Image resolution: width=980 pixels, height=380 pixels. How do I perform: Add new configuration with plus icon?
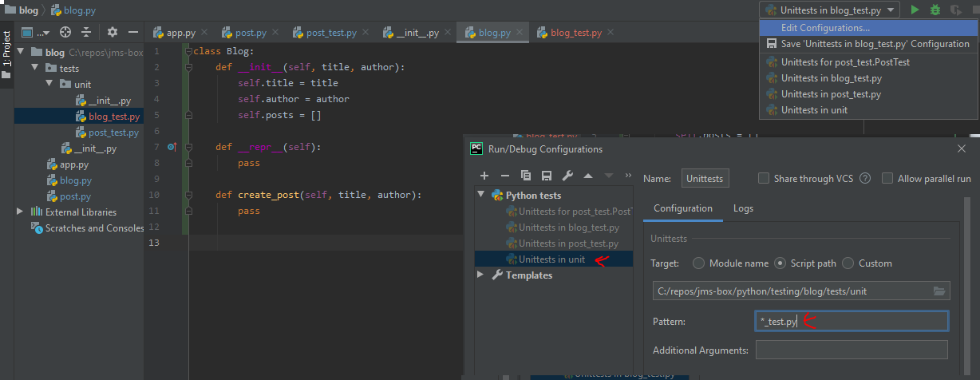coord(484,176)
